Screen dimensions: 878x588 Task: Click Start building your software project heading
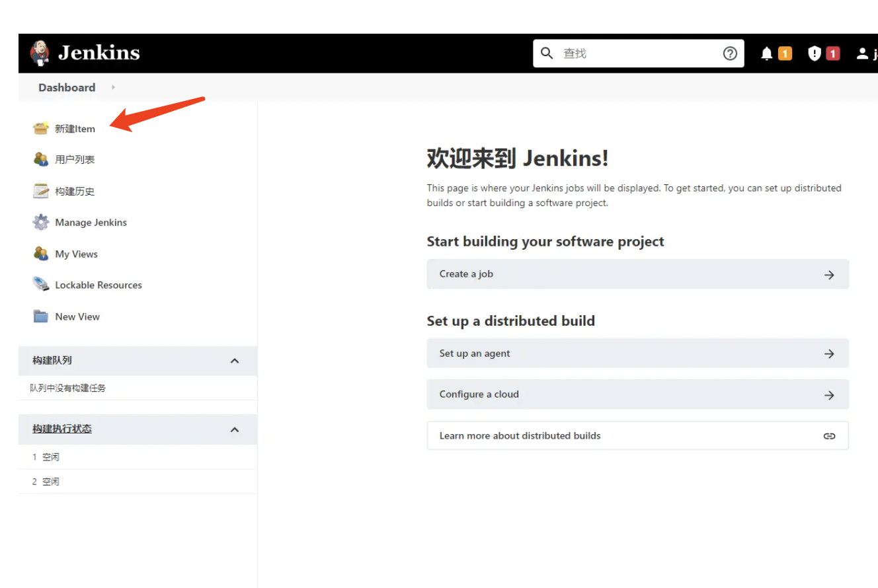point(545,242)
